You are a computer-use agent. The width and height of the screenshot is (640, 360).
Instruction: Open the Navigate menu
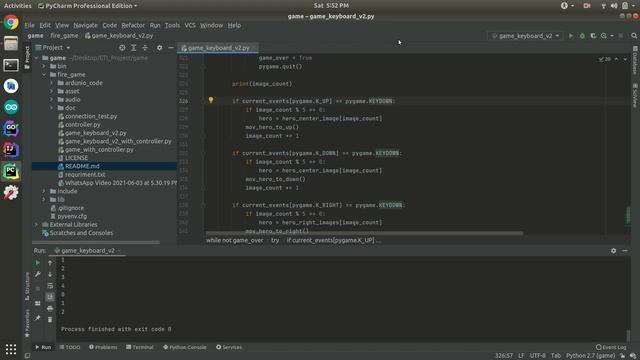85,25
